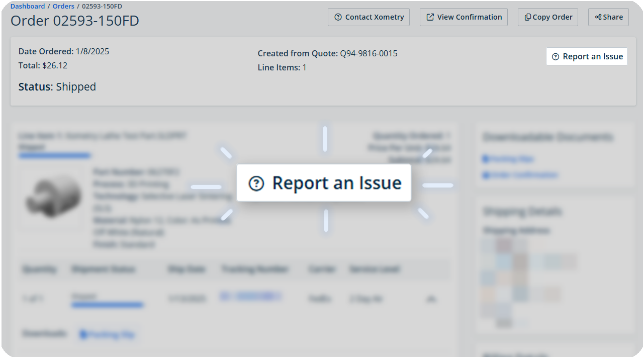Viewport: 644px width, 358px height.
Task: Open the Orders breadcrumb link
Action: [x=63, y=6]
